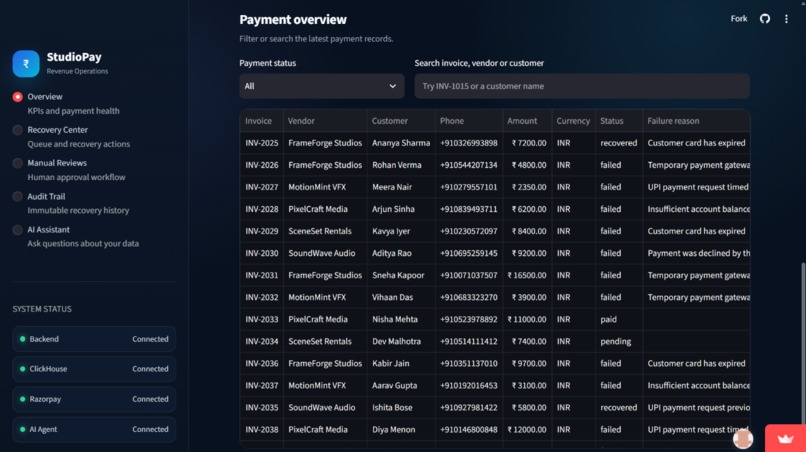The height and width of the screenshot is (452, 806).
Task: Select the Overview radio option
Action: [x=17, y=97]
